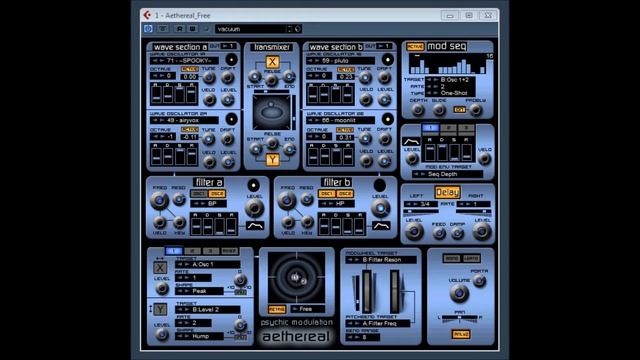This screenshot has height=360, width=640.
Task: Toggle filter a OSC2 routing button
Action: point(217,193)
